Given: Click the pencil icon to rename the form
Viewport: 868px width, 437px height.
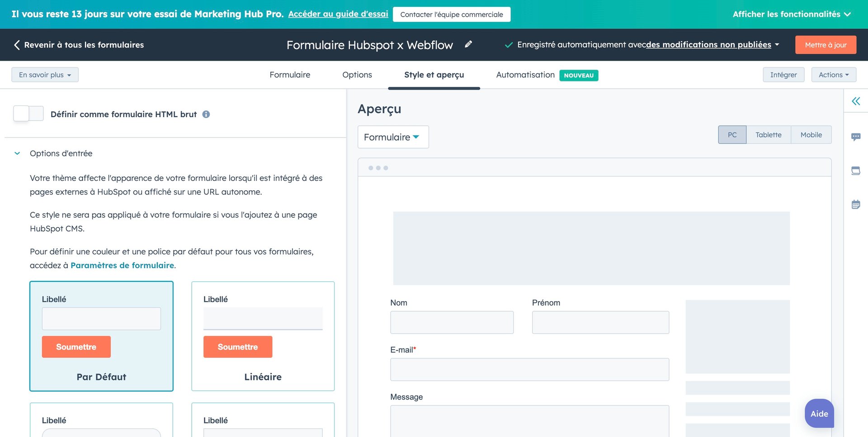Looking at the screenshot, I should point(468,44).
